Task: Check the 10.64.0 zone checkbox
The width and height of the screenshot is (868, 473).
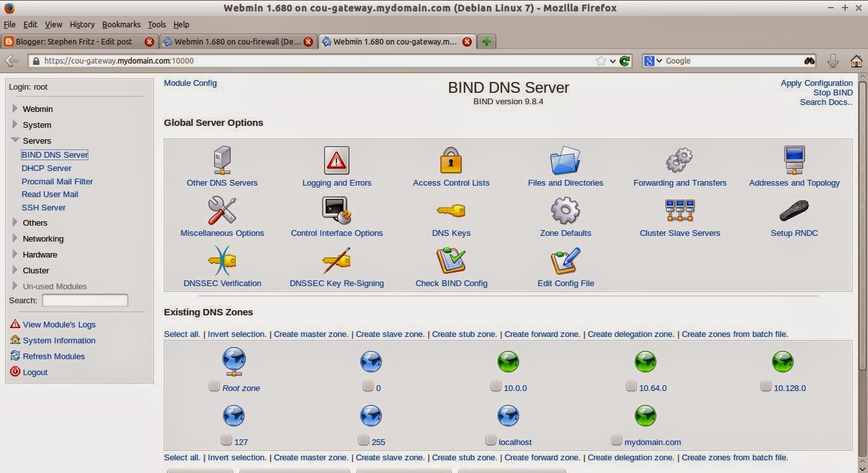Action: coord(631,386)
